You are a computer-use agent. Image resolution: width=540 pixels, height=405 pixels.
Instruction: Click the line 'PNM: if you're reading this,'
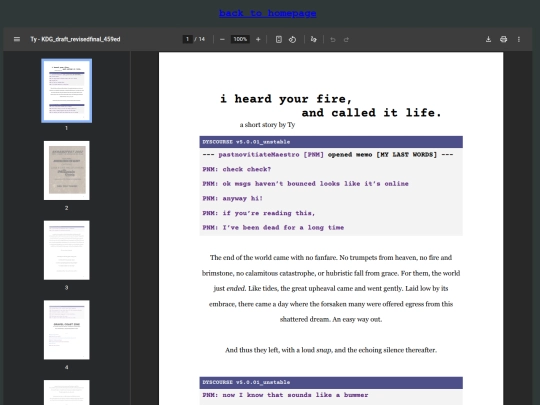259,213
